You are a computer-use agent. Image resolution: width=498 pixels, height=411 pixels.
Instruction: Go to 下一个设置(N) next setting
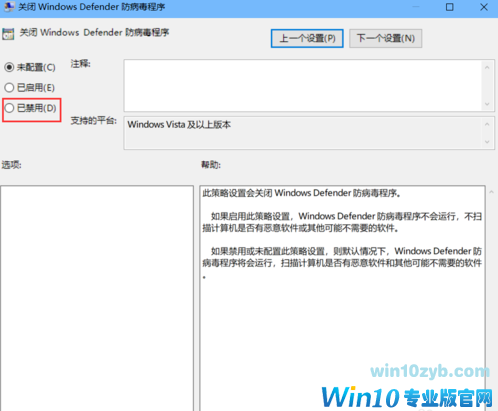[x=386, y=38]
